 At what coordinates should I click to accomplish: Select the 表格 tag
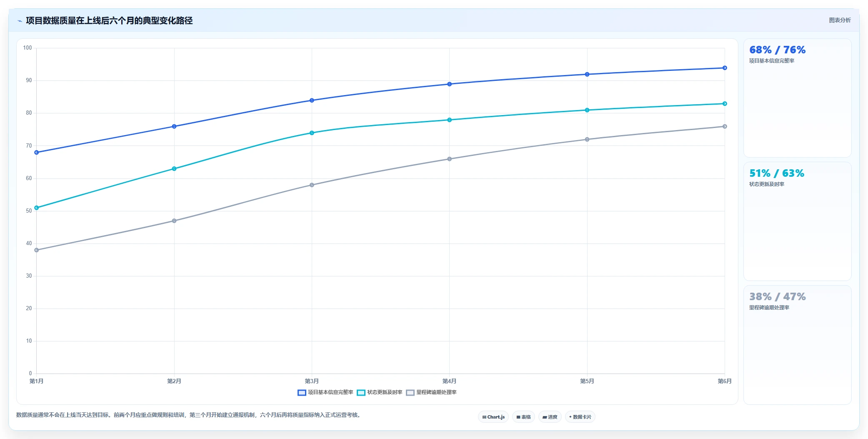[523, 417]
